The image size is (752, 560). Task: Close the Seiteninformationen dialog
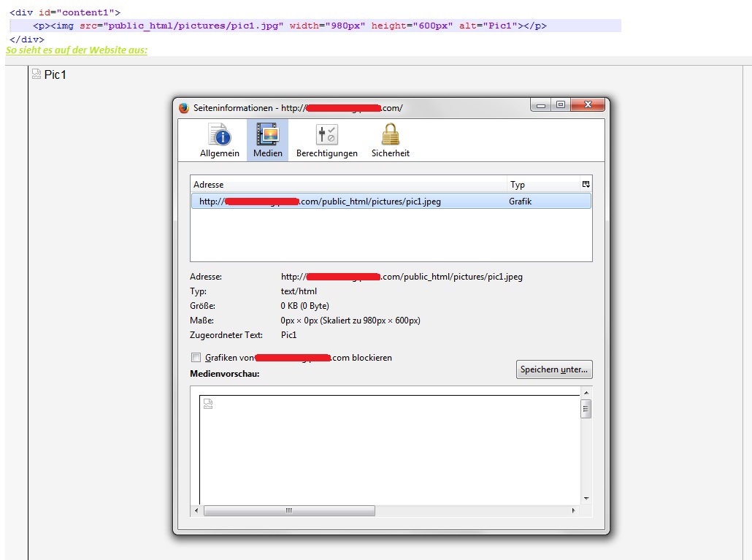tap(588, 106)
